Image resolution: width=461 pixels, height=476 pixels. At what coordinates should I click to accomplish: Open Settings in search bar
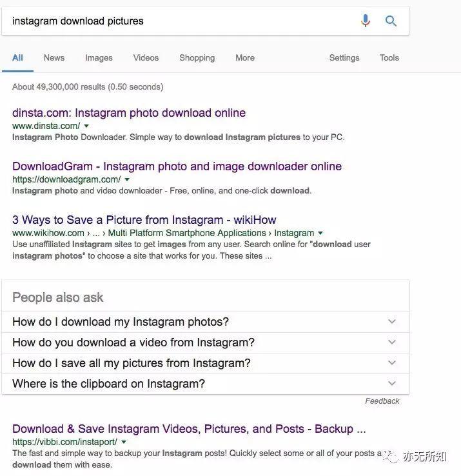[x=344, y=57]
